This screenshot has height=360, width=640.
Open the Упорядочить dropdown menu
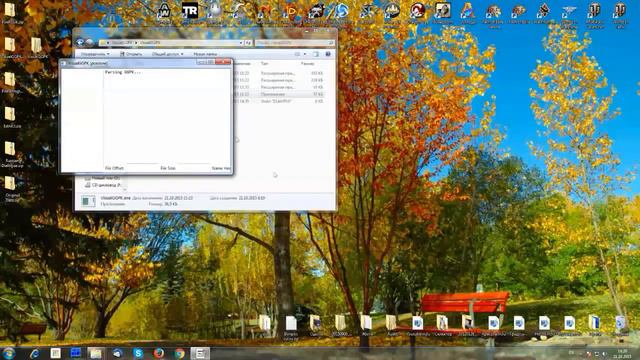click(x=95, y=54)
